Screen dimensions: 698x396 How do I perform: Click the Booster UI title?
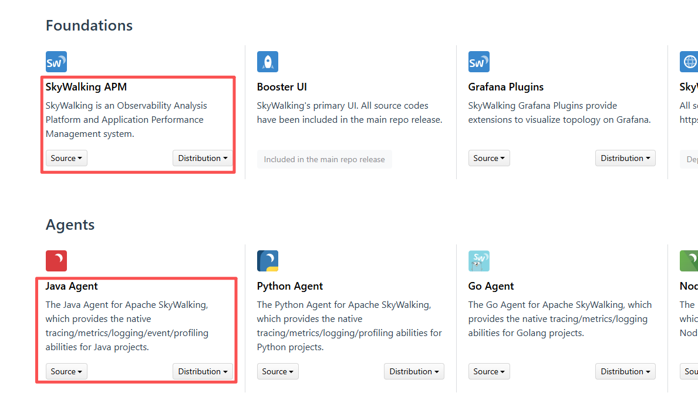(x=282, y=87)
